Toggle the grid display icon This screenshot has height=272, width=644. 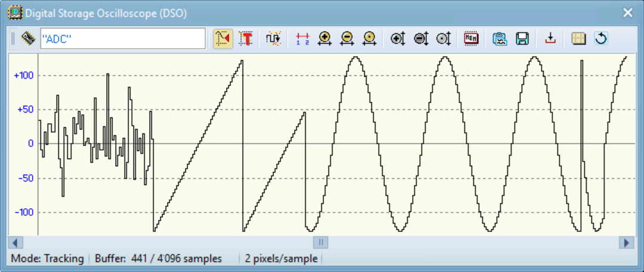[x=578, y=39]
